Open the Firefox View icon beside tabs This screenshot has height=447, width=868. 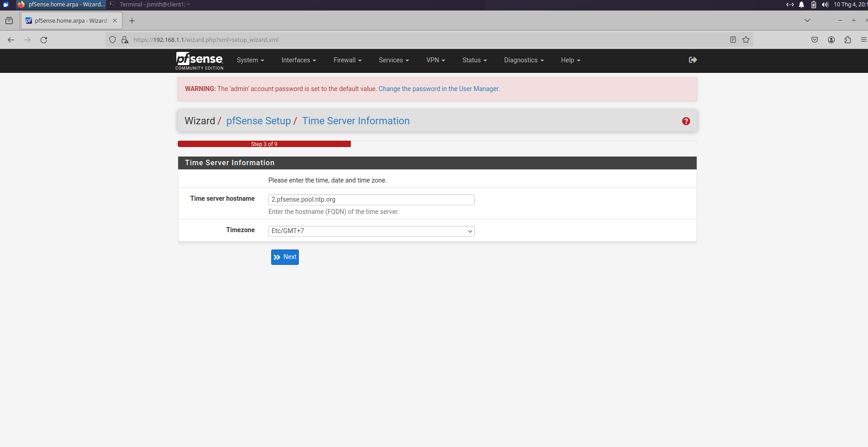[9, 20]
